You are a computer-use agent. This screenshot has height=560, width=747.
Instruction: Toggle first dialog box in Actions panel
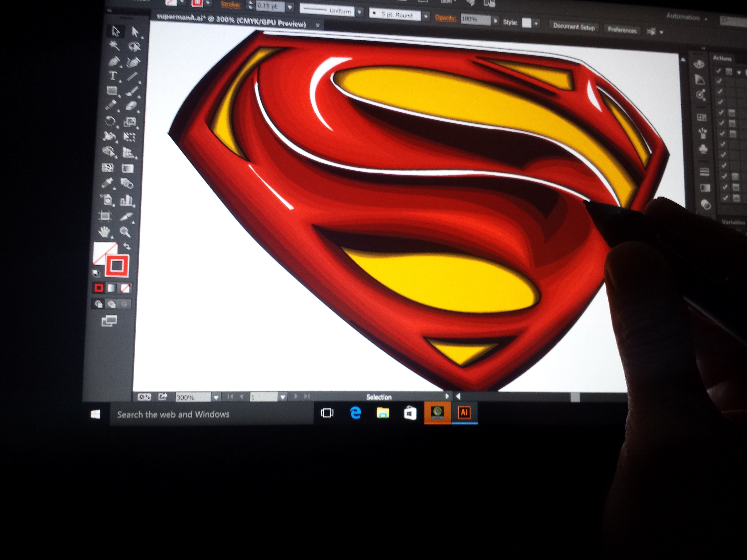[x=729, y=72]
